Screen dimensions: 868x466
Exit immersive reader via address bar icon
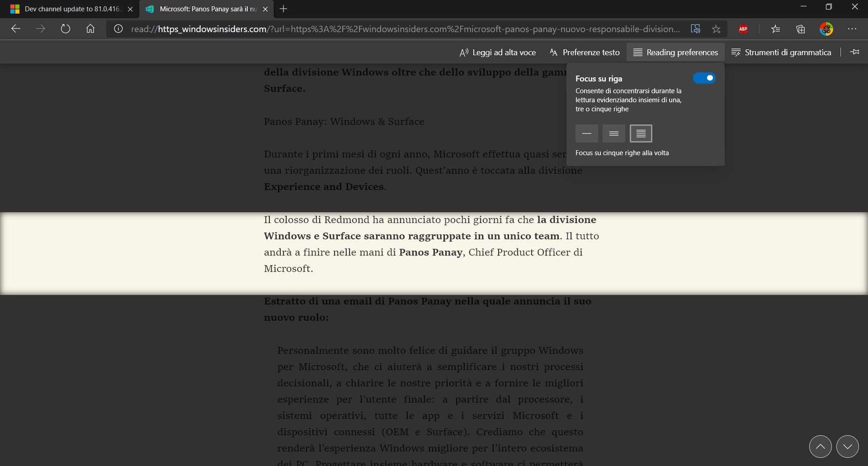[695, 29]
